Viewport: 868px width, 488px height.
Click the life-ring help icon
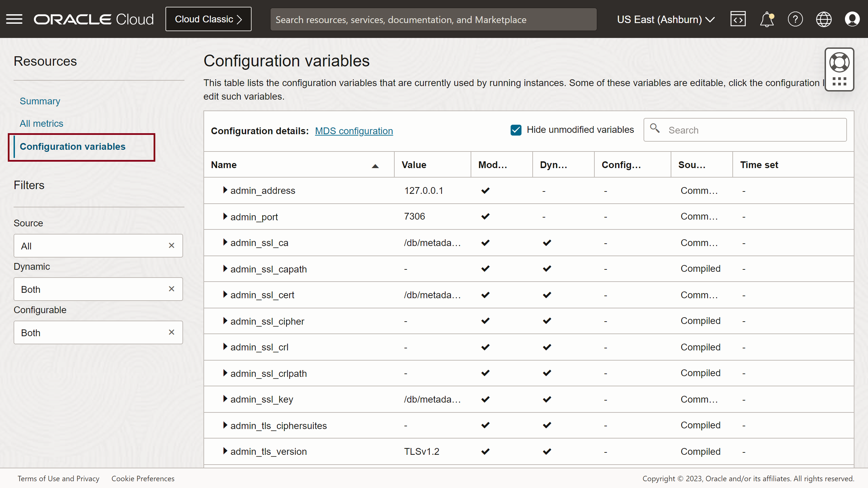pyautogui.click(x=839, y=62)
